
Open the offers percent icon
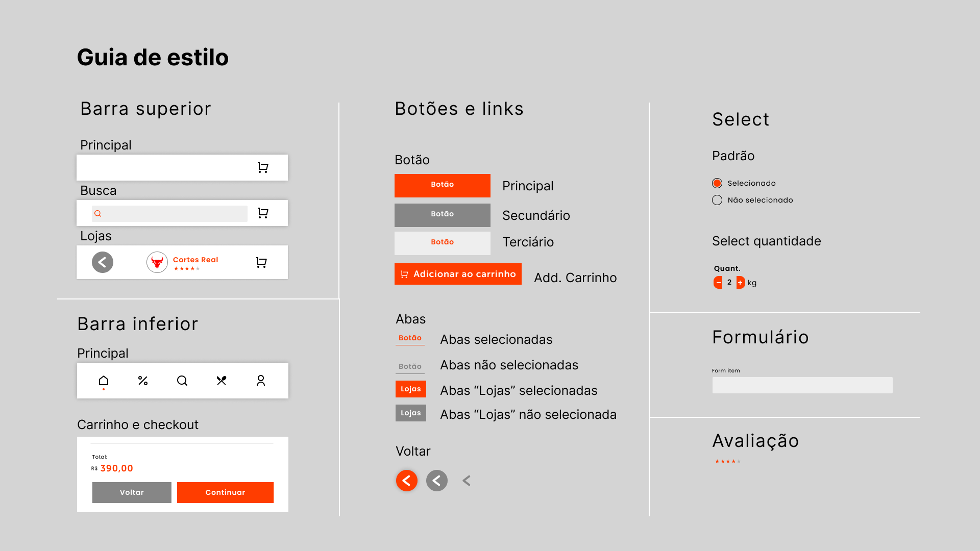(x=143, y=381)
